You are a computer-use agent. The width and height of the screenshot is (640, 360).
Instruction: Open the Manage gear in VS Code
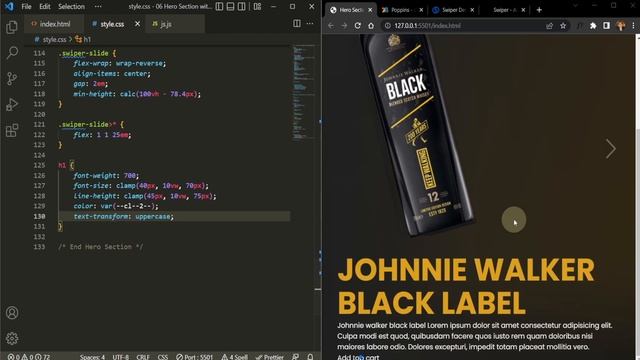pyautogui.click(x=12, y=338)
